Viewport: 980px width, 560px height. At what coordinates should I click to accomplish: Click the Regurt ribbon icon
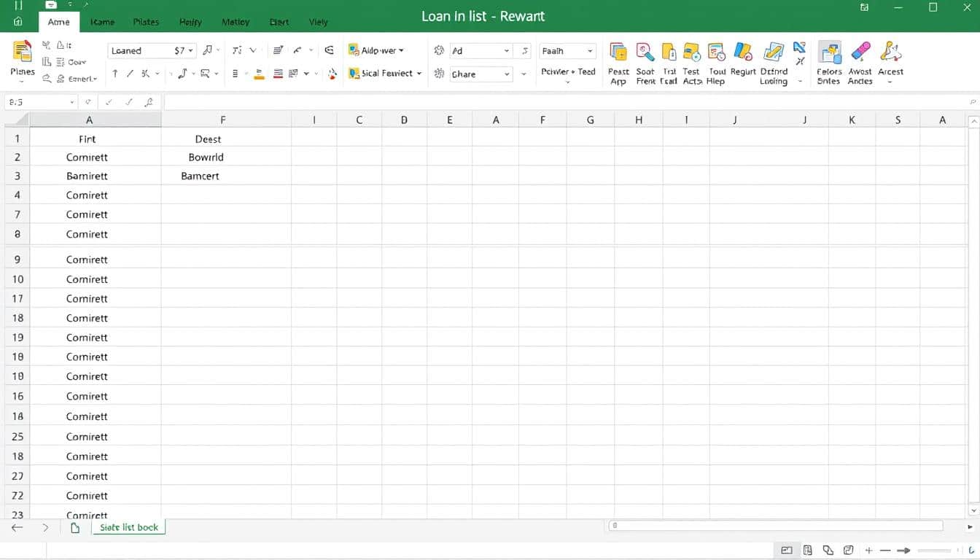(x=743, y=52)
